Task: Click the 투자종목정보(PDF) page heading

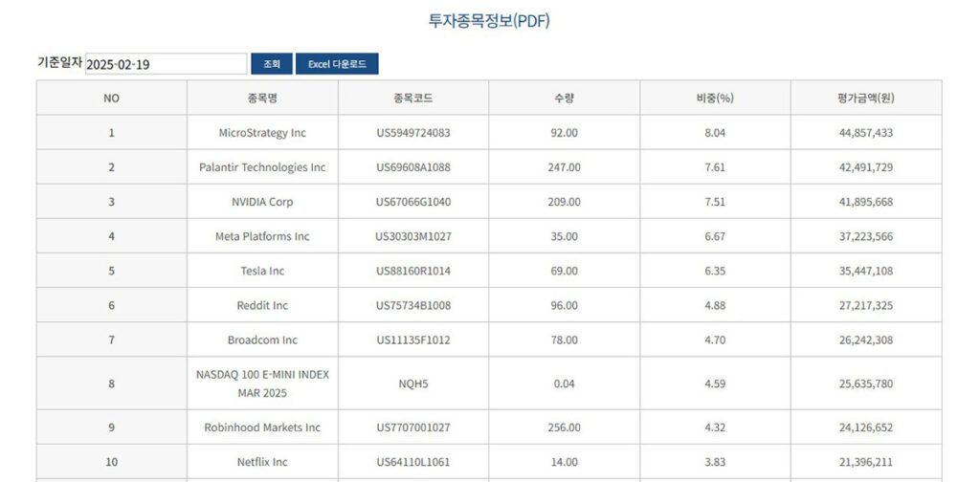Action: pyautogui.click(x=489, y=21)
